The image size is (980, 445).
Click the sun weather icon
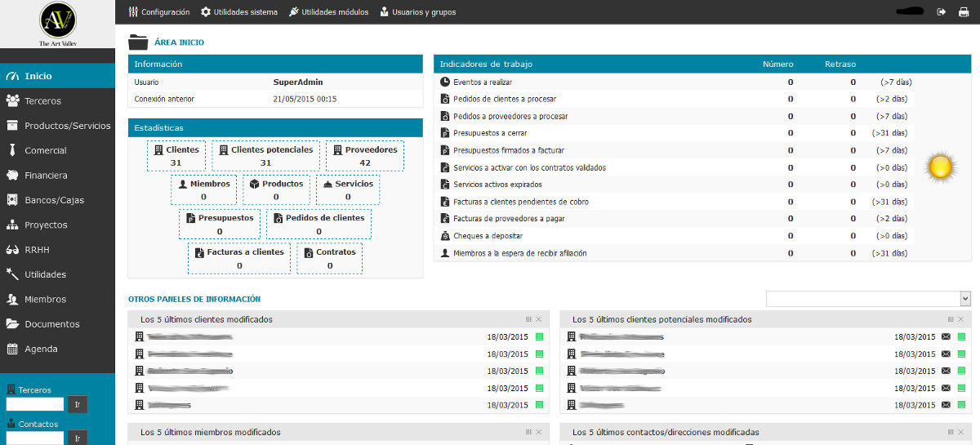coord(941,167)
